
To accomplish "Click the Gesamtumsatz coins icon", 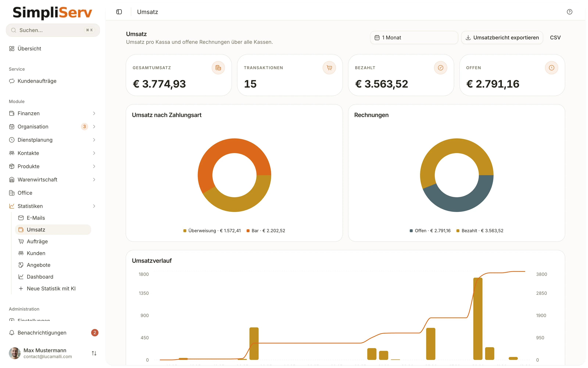I will [218, 68].
